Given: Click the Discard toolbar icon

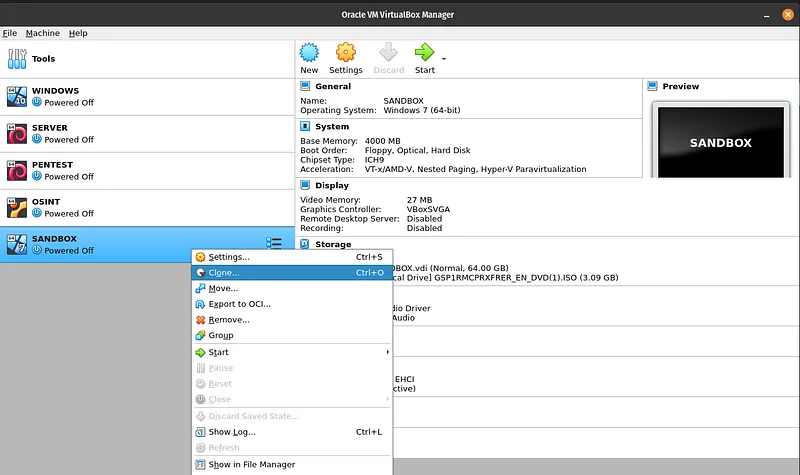Looking at the screenshot, I should [x=388, y=52].
